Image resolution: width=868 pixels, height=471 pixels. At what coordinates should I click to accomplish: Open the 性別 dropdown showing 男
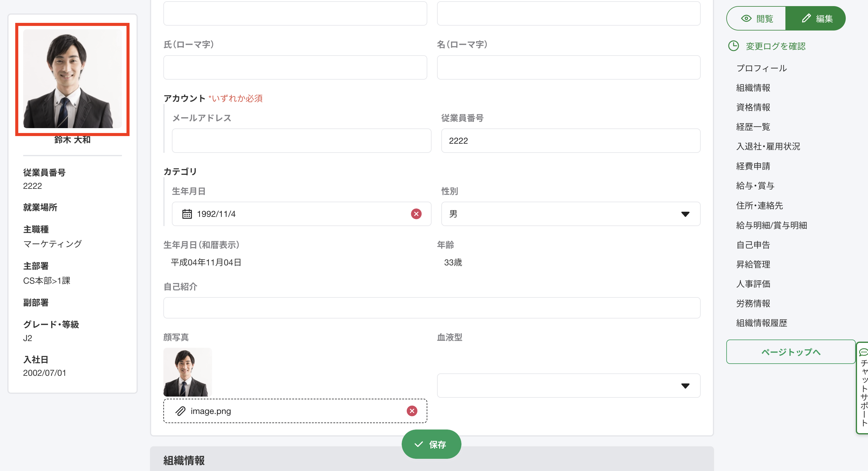point(570,214)
